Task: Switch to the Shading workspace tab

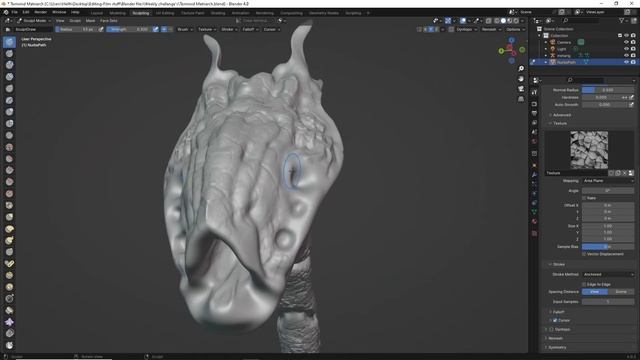Action: click(x=218, y=13)
